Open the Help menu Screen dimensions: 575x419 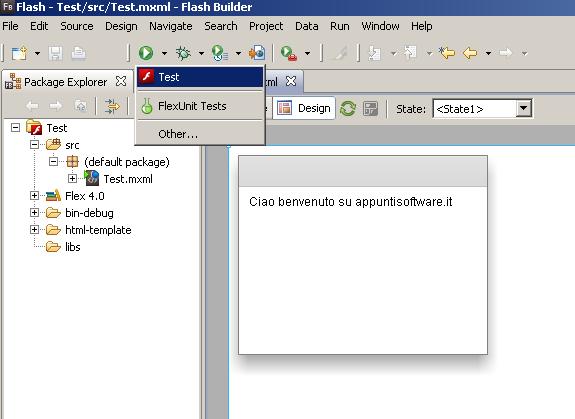[422, 26]
